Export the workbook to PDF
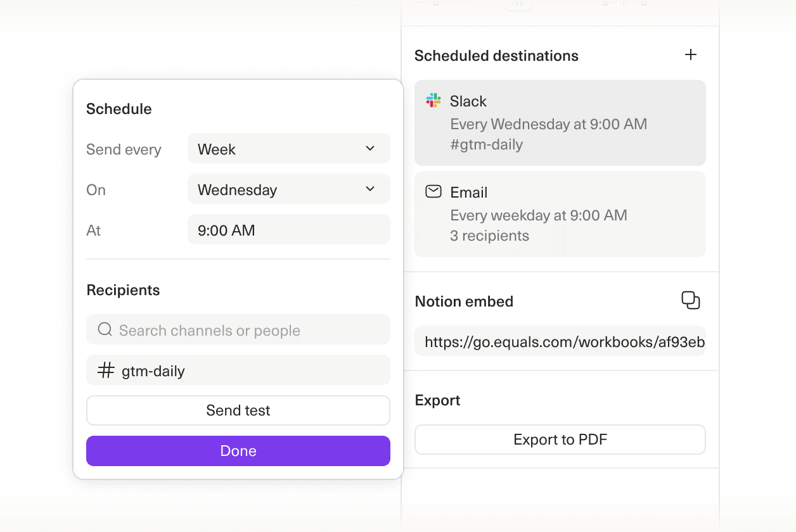This screenshot has width=796, height=532. pyautogui.click(x=560, y=439)
